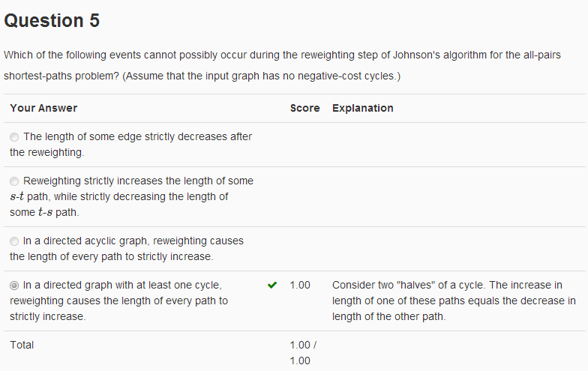Click the 1.00 score next to checkmark
The image size is (588, 371).
pos(300,285)
